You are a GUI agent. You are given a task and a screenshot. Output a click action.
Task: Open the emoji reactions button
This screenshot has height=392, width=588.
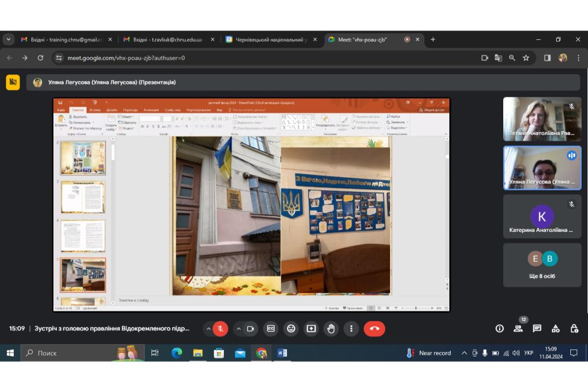click(291, 329)
